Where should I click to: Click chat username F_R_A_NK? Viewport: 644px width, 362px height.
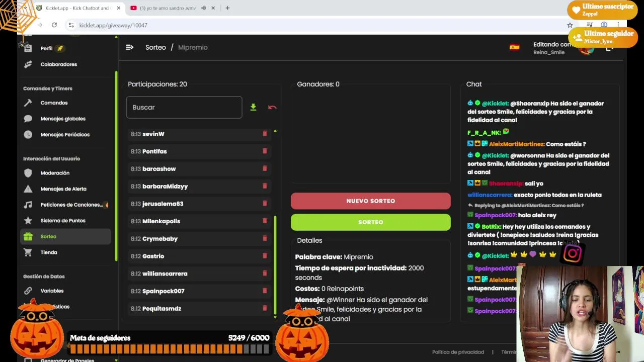(484, 133)
